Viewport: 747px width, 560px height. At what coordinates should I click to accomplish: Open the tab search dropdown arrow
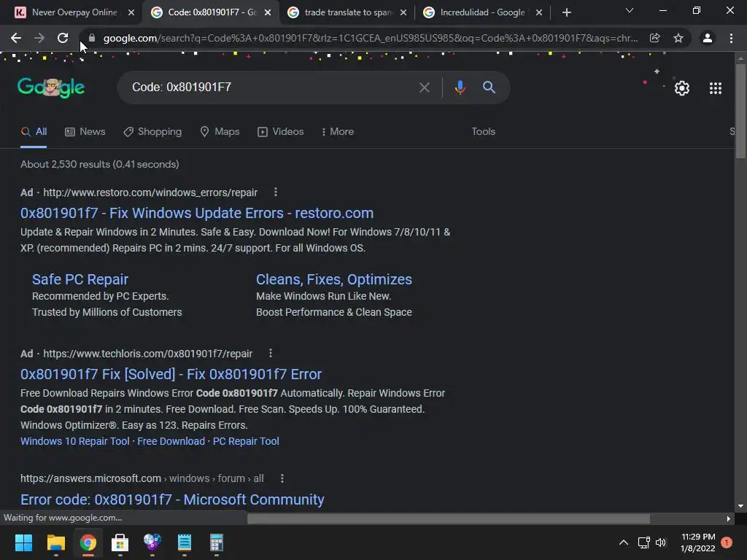pos(630,10)
